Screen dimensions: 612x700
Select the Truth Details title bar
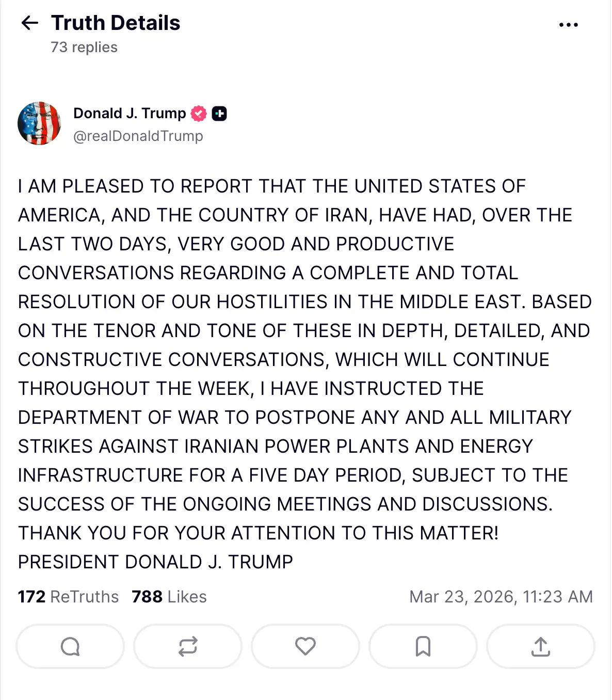pos(115,23)
